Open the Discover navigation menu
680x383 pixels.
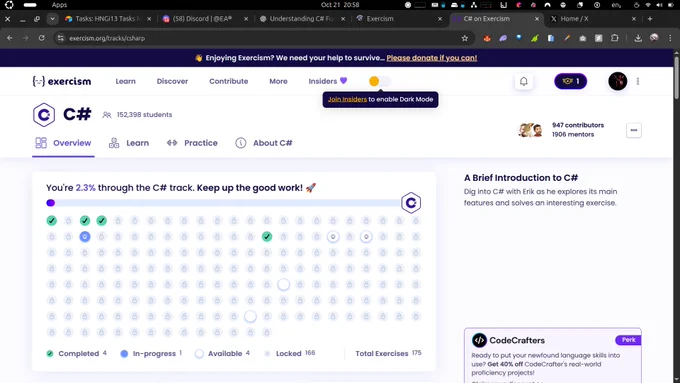tap(172, 81)
